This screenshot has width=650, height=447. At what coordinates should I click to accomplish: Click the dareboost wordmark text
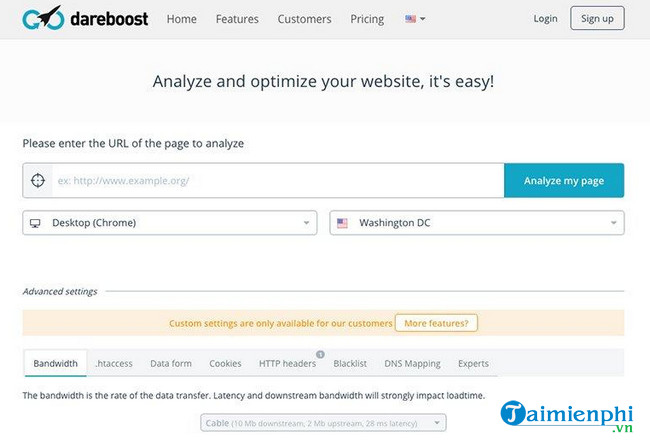pyautogui.click(x=109, y=19)
